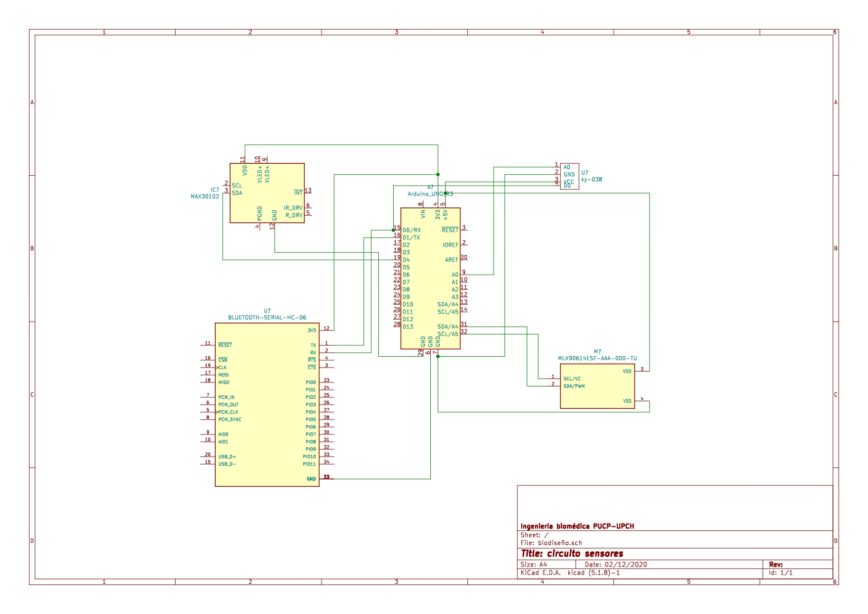Select the VDD pin on MLX90614
Image resolution: width=868 pixels, height=614 pixels.
(627, 372)
